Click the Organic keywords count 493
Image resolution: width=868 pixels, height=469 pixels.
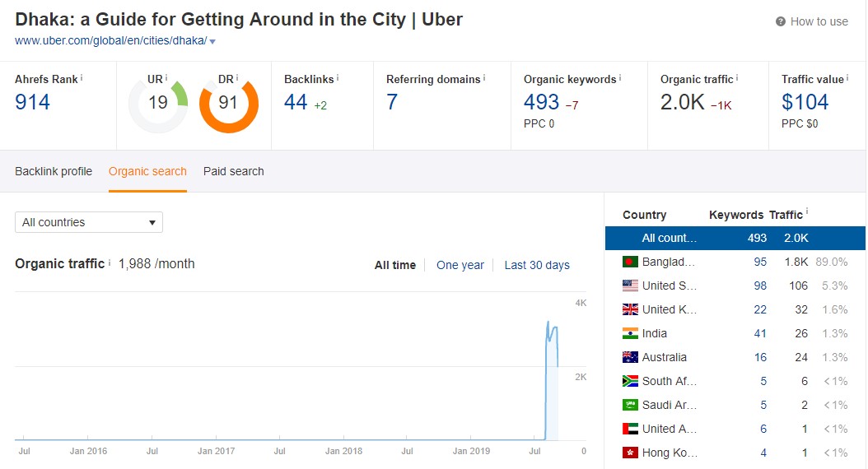[541, 102]
